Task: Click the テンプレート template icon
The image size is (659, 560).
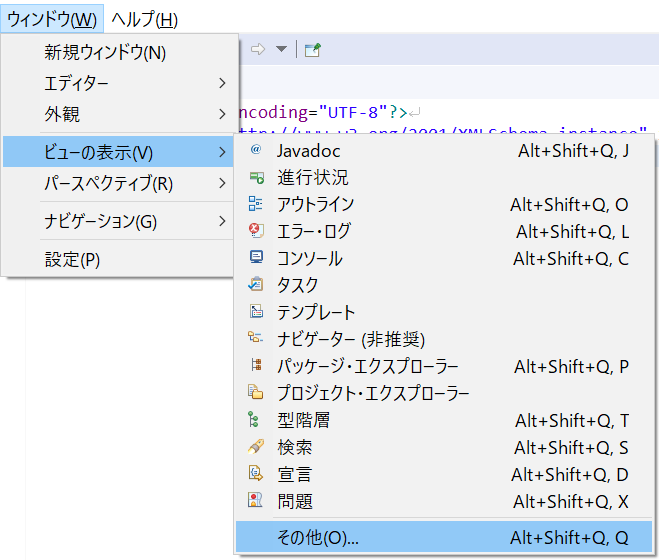Action: 256,312
